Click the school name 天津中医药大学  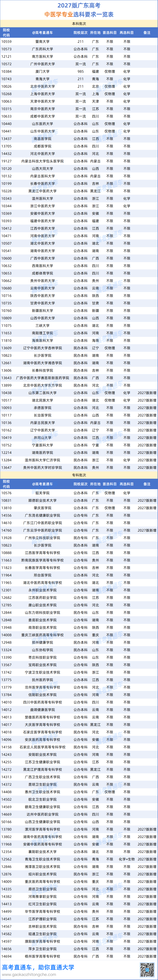pos(43,102)
